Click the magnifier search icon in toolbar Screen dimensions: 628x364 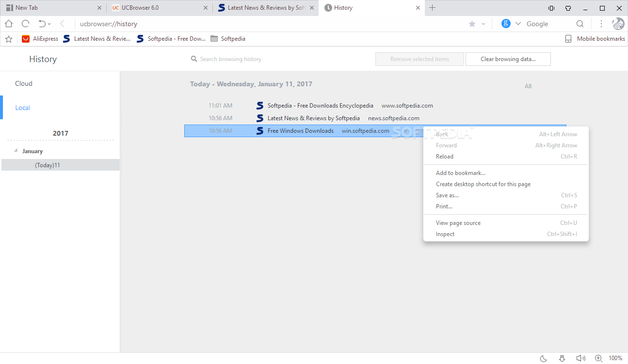click(580, 24)
